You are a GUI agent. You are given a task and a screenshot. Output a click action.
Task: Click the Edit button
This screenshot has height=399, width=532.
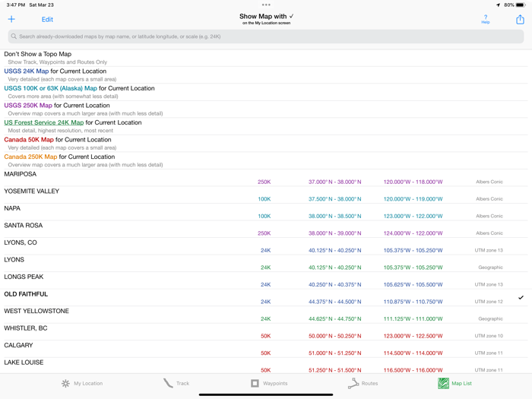[x=47, y=19]
